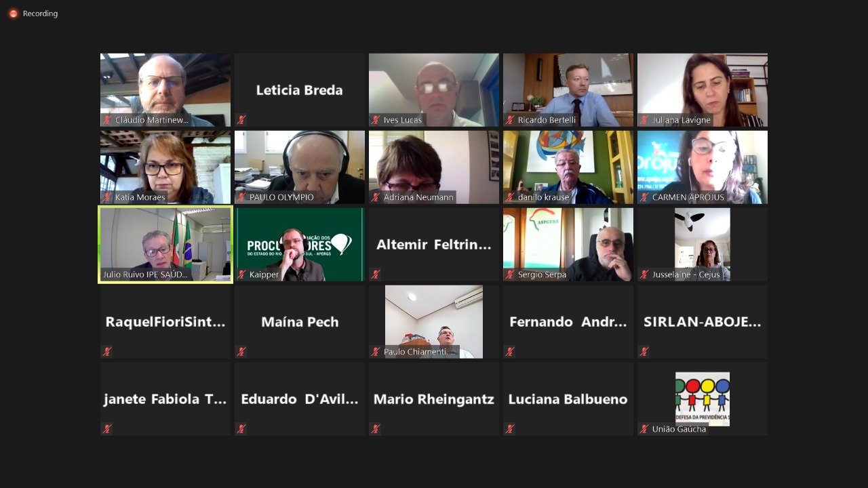Select Cláudio Martinewski's video tile

165,90
